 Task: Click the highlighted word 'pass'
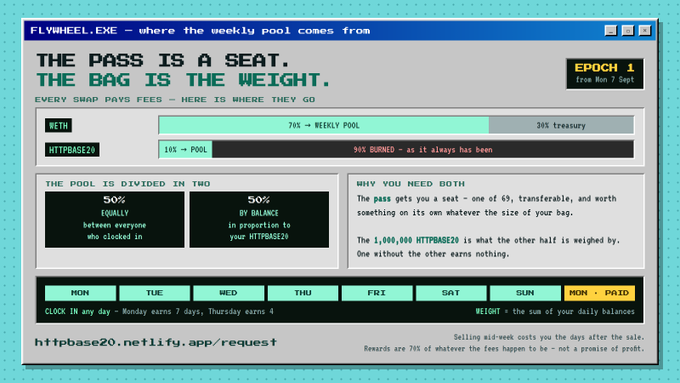pos(382,199)
